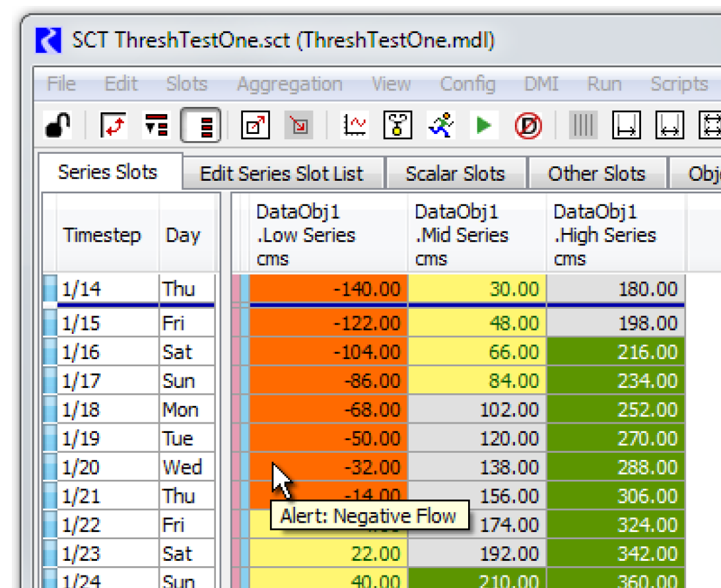Screen dimensions: 721x588
Task: Click the red swap-arrows toolbar icon
Action: pyautogui.click(x=112, y=125)
